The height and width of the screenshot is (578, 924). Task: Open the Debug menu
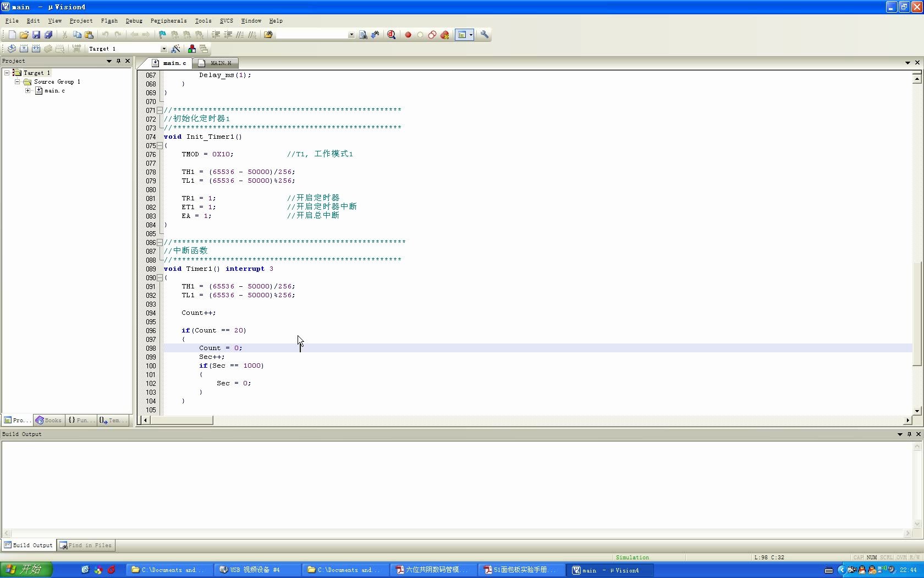[x=134, y=20]
